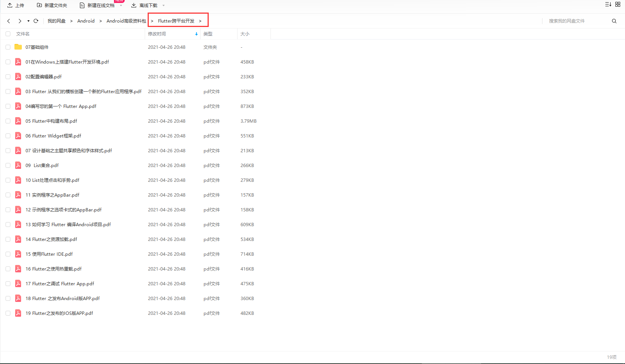Click folder icon of 07基础组件

(18, 47)
